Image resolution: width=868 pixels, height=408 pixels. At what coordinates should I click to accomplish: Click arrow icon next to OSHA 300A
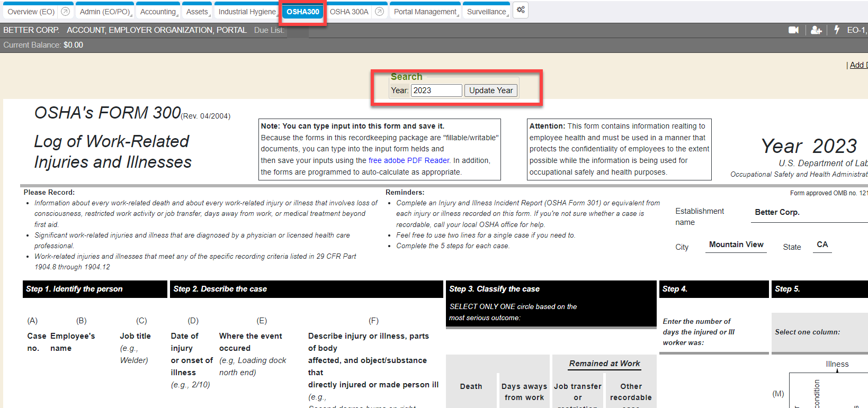379,12
